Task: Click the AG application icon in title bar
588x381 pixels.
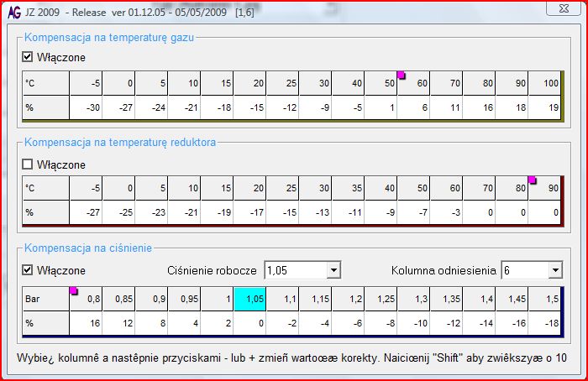Action: coord(14,13)
